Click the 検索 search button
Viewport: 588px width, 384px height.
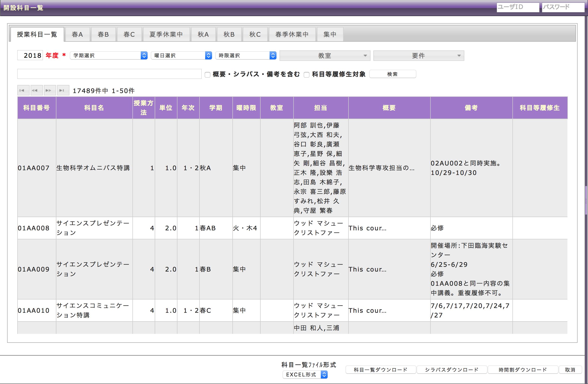393,74
